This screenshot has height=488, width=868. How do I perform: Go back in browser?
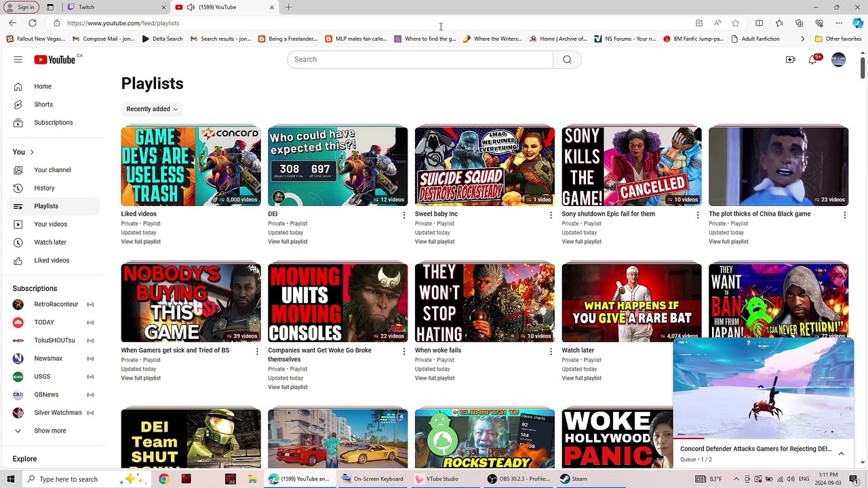click(12, 23)
